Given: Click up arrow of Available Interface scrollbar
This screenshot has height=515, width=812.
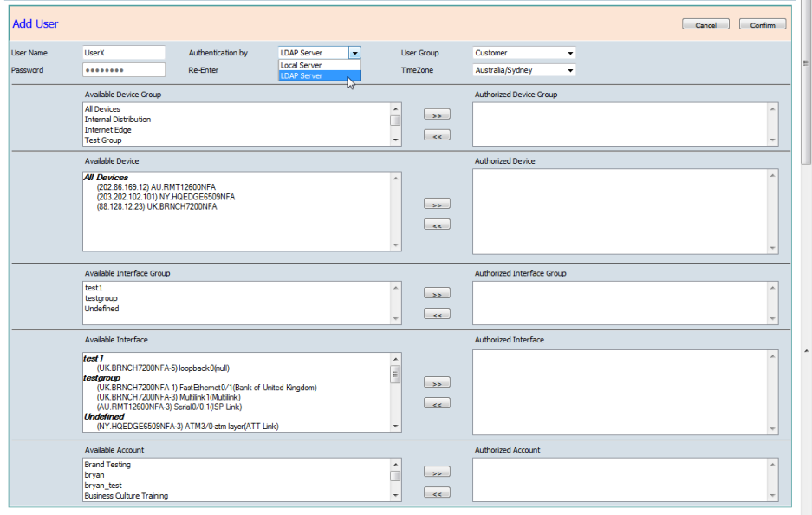Looking at the screenshot, I should coord(396,359).
